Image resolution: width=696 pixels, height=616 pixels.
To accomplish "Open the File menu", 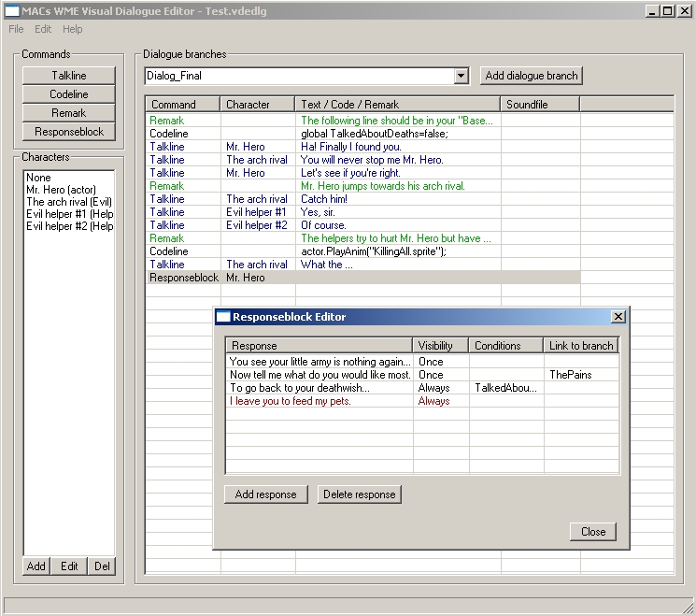I will [x=16, y=29].
